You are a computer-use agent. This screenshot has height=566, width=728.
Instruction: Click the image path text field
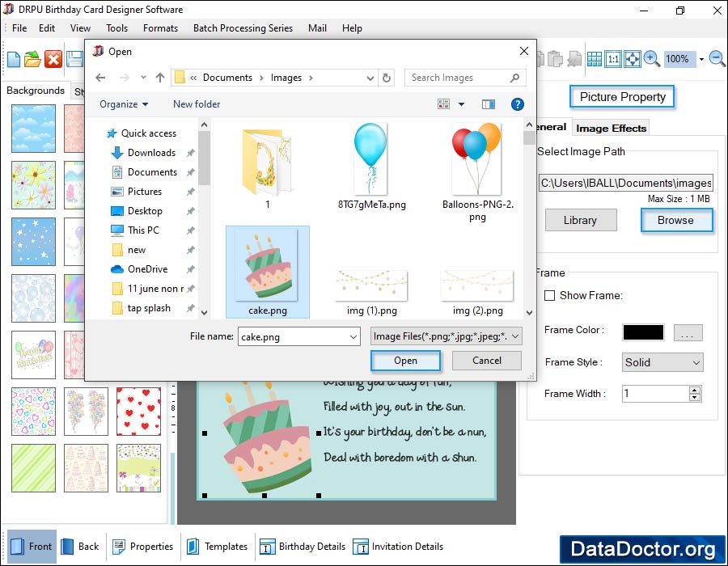tap(625, 183)
